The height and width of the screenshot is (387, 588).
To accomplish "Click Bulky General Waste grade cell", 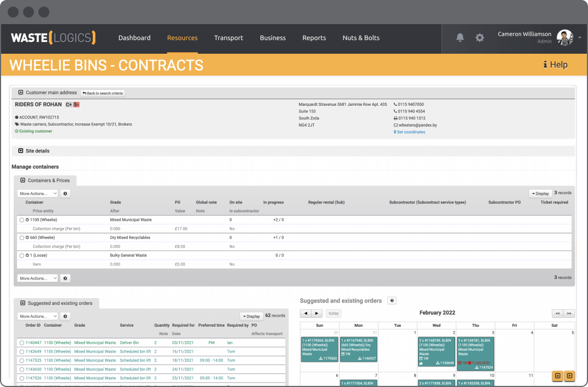I will (128, 255).
